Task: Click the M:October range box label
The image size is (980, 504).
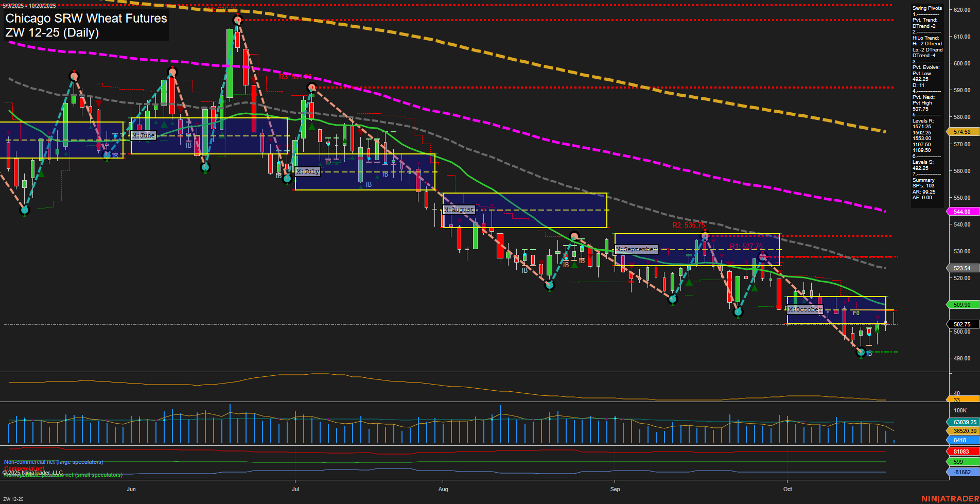Action: tap(806, 309)
